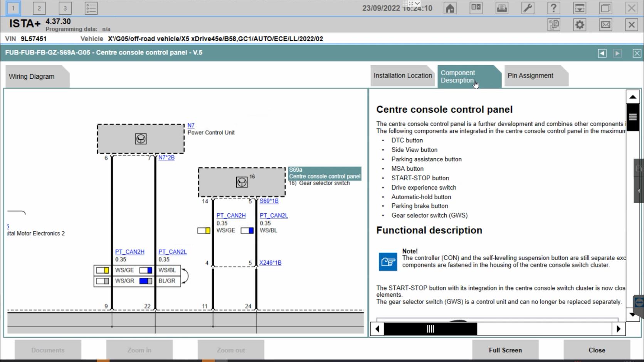The height and width of the screenshot is (362, 644).
Task: Open help with the question mark icon
Action: (553, 8)
